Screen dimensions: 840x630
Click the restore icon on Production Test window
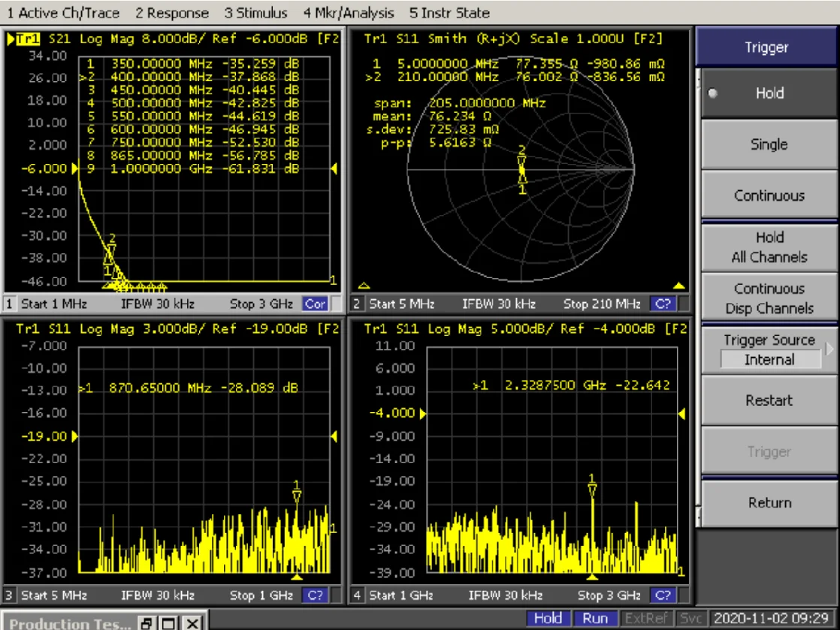coord(148,622)
